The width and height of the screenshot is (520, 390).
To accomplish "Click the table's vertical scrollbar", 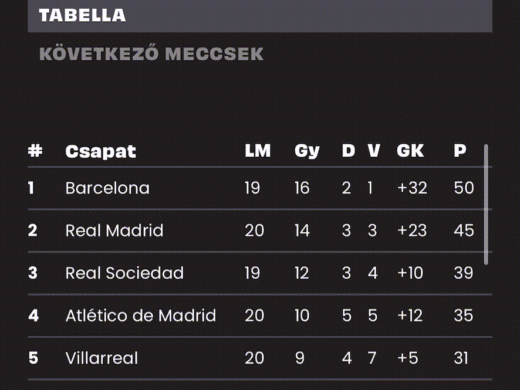I will tap(486, 204).
